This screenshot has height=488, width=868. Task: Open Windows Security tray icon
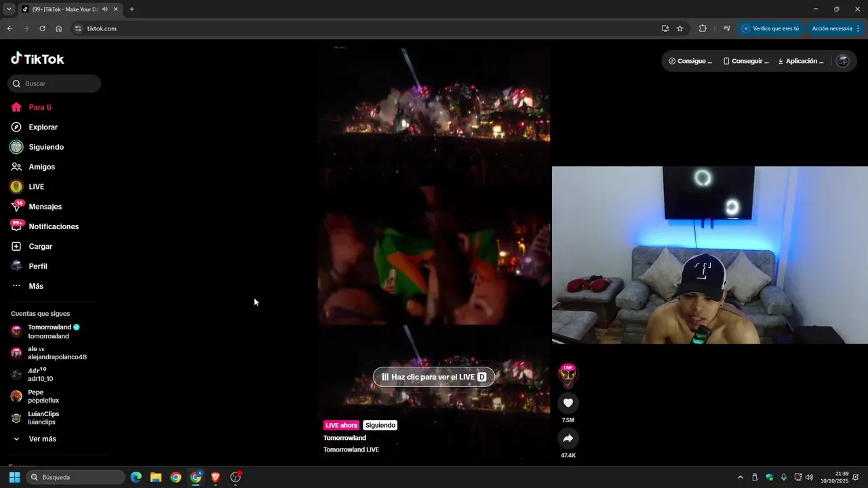pos(770,477)
